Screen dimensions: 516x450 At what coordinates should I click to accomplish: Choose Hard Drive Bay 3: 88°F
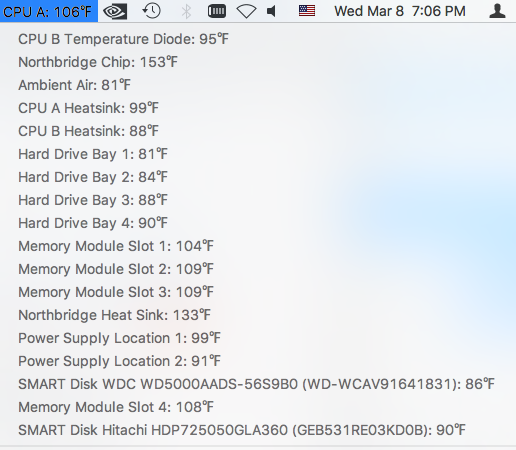(258, 200)
